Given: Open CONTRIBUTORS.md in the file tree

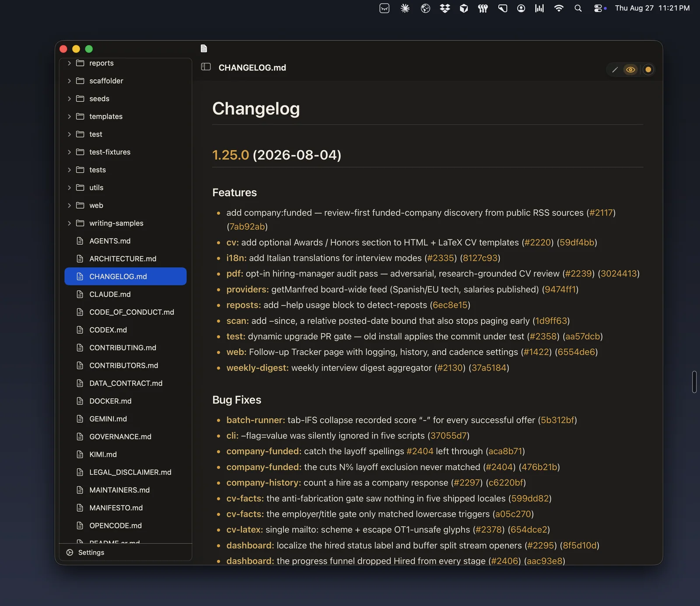Looking at the screenshot, I should tap(126, 366).
